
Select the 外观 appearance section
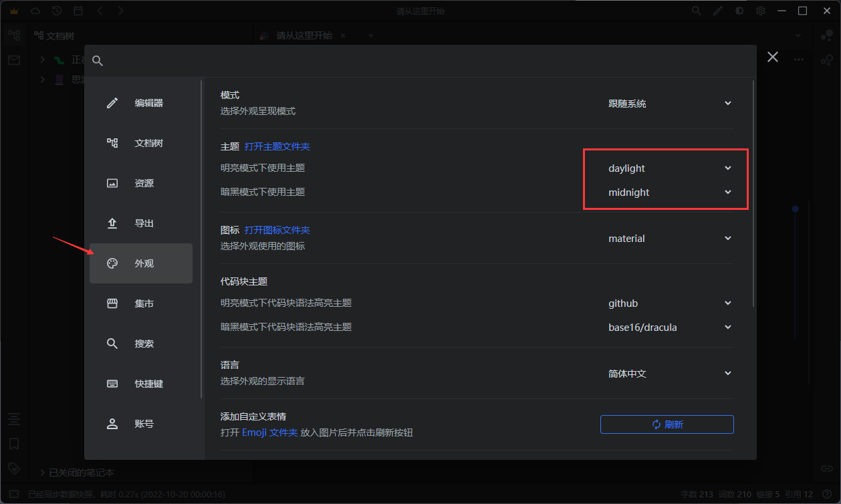(141, 263)
